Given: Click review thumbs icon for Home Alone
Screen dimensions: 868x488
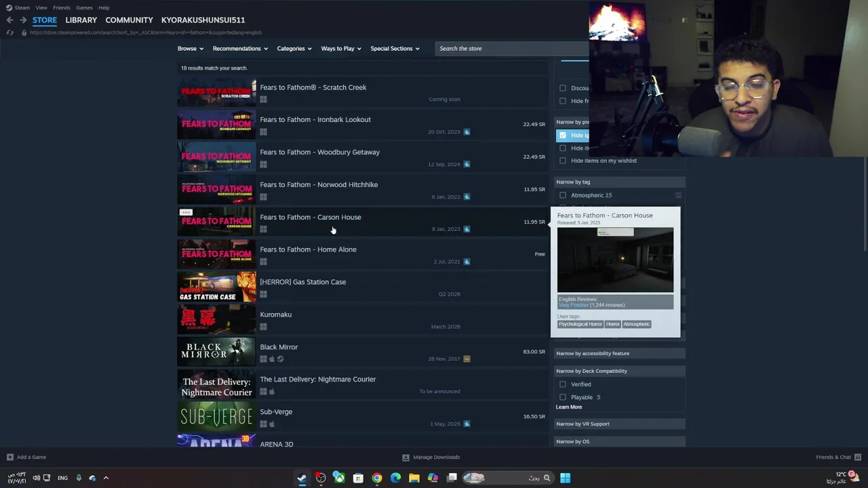Looking at the screenshot, I should 467,262.
